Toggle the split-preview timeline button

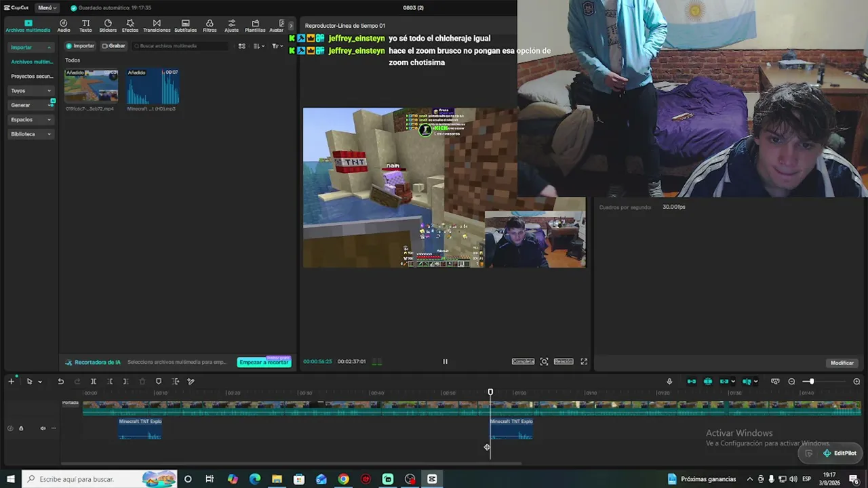(x=747, y=382)
